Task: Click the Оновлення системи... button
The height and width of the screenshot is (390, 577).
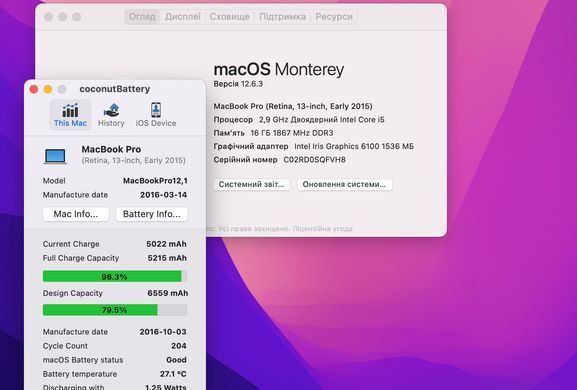Action: point(344,184)
